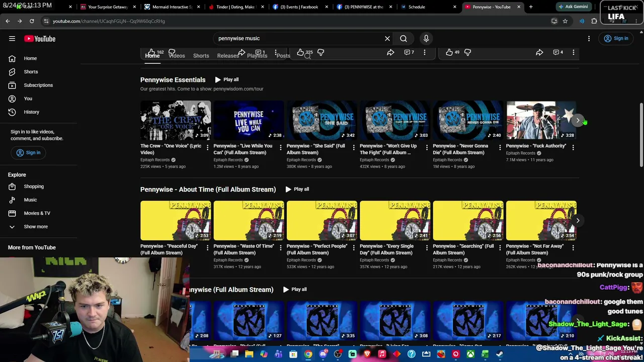The width and height of the screenshot is (644, 362).
Task: Click Sign in button in top right
Action: [616, 38]
